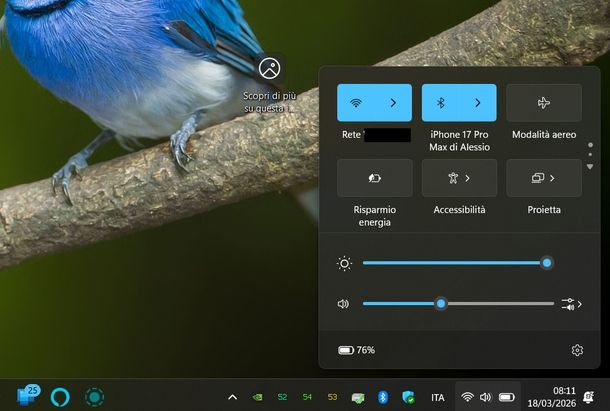Toggle Bluetooth using the Bluetooth symbol tile
The width and height of the screenshot is (610, 411).
tap(440, 103)
